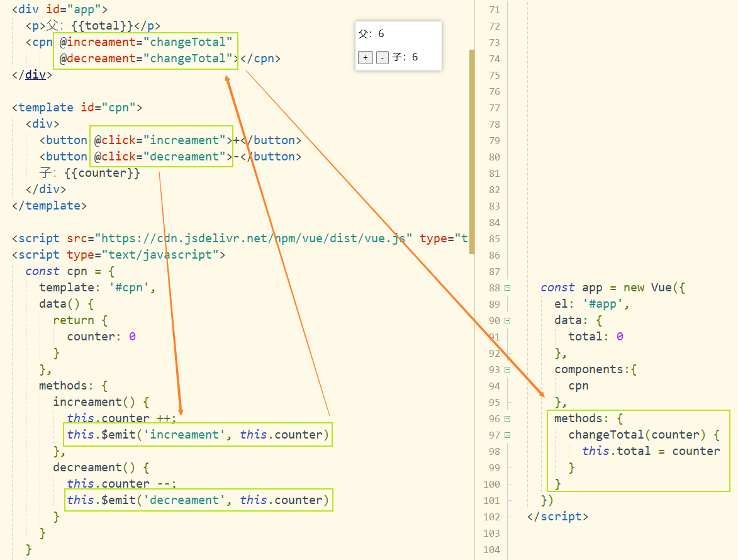The image size is (738, 560).
Task: Click the '子: 6' text in preview
Action: [405, 57]
